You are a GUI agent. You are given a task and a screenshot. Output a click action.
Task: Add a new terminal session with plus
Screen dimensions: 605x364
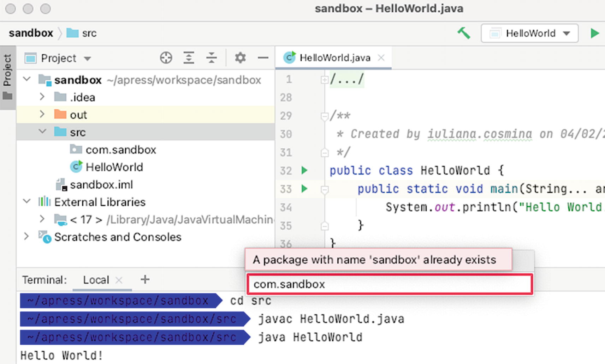(145, 279)
